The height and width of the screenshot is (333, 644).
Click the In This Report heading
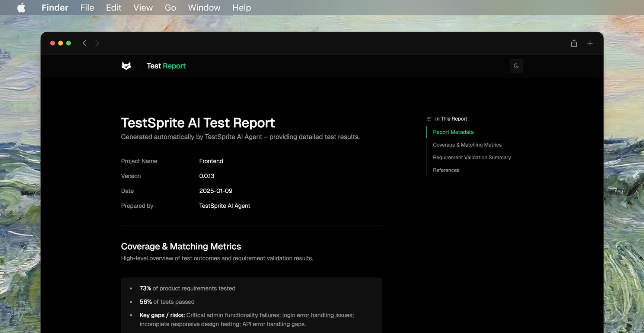[x=451, y=119]
